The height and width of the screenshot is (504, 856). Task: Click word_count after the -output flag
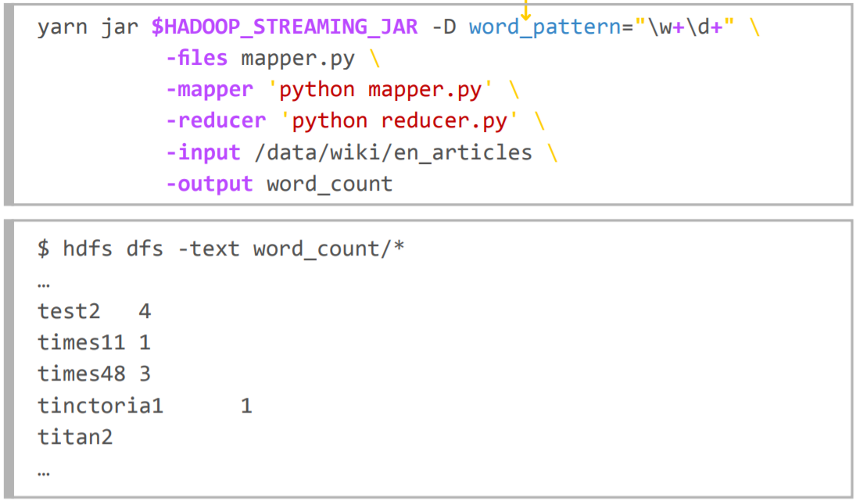pyautogui.click(x=329, y=184)
